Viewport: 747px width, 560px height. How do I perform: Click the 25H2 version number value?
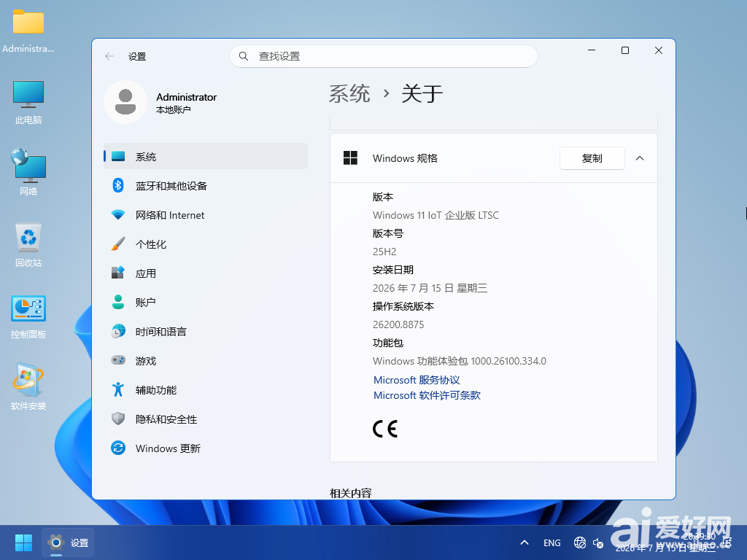point(384,252)
